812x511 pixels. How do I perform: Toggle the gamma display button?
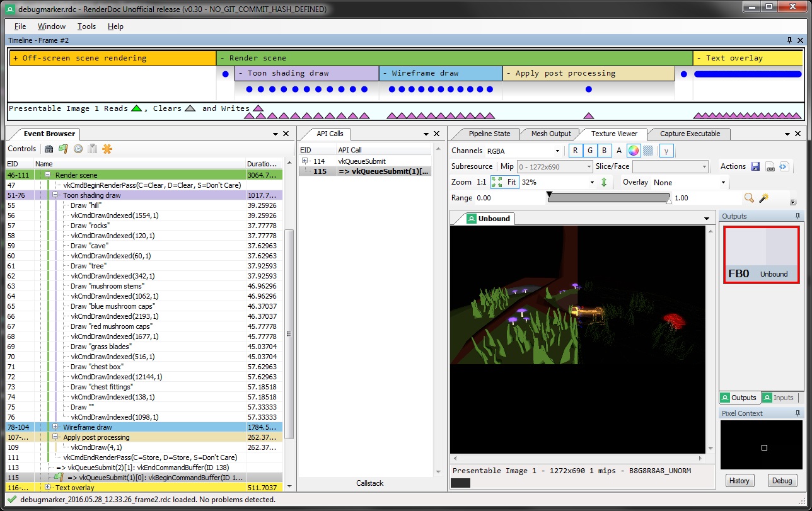[665, 151]
